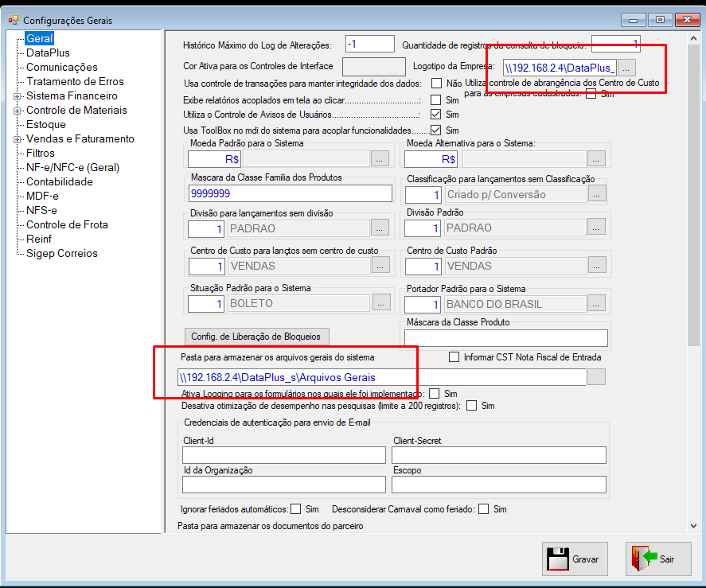This screenshot has height=588, width=706.
Task: Expand the Sistema Financeiro tree node
Action: coord(17,96)
